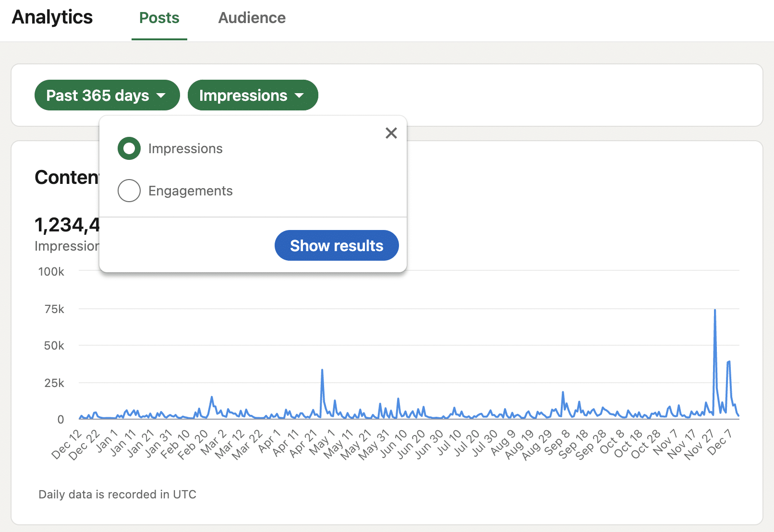Click the 100k y-axis label
The image size is (774, 532).
pyautogui.click(x=51, y=272)
